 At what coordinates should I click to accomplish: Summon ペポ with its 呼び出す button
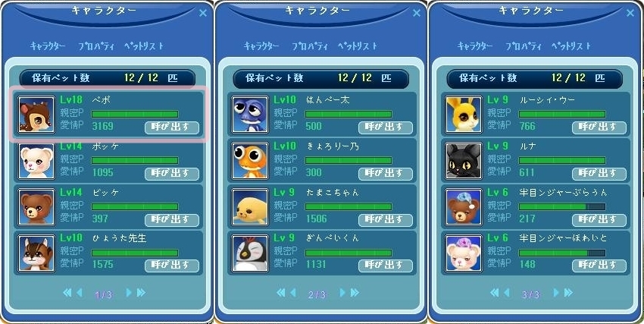click(x=172, y=127)
